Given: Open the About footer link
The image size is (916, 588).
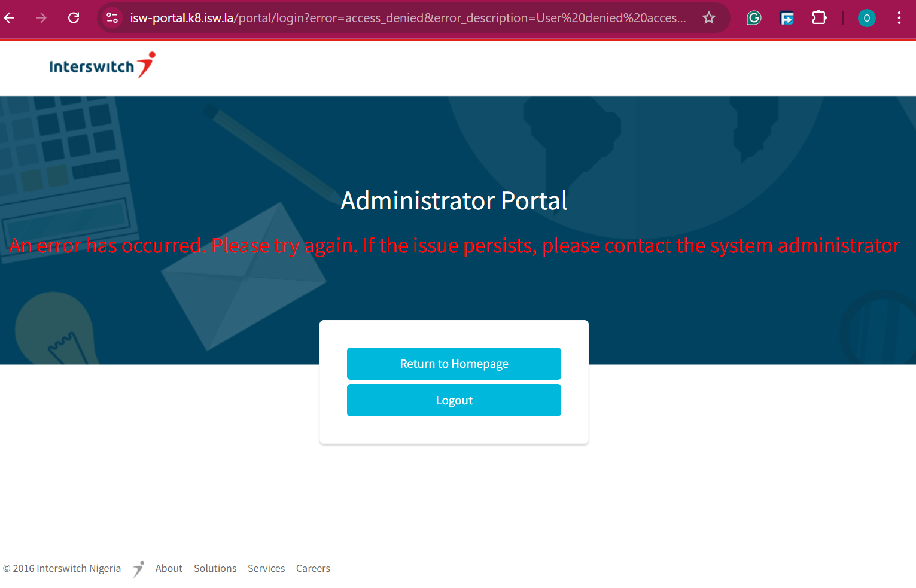Looking at the screenshot, I should point(169,568).
